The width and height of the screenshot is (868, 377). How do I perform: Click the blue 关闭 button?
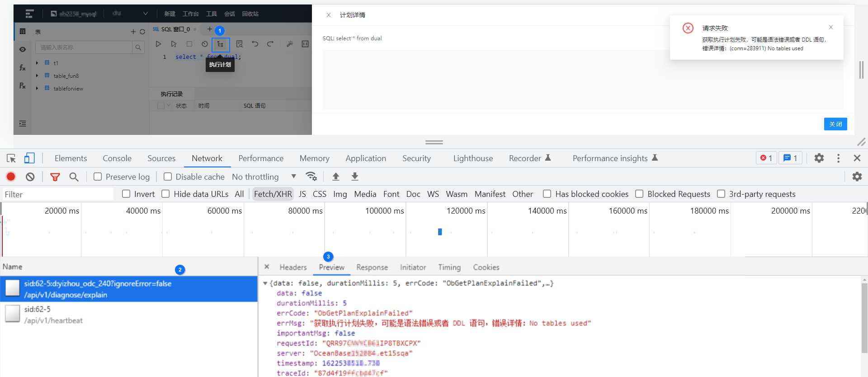(835, 124)
